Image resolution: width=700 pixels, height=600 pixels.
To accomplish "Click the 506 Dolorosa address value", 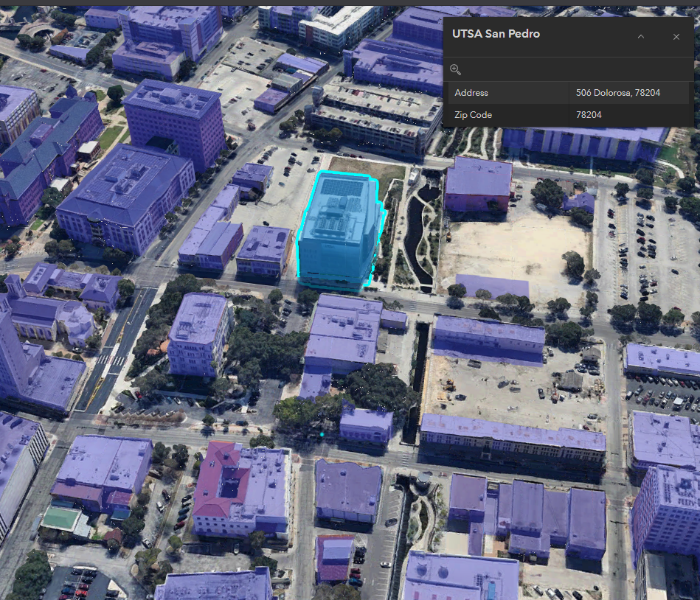I will [x=617, y=93].
